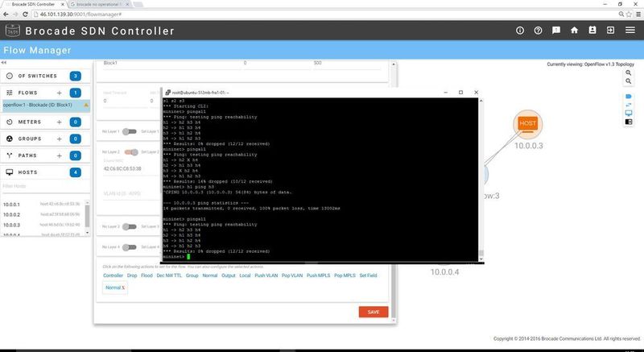Toggle hosts monitor icon in topology toolbar
Viewport: 644px width, 352px height.
[x=629, y=113]
